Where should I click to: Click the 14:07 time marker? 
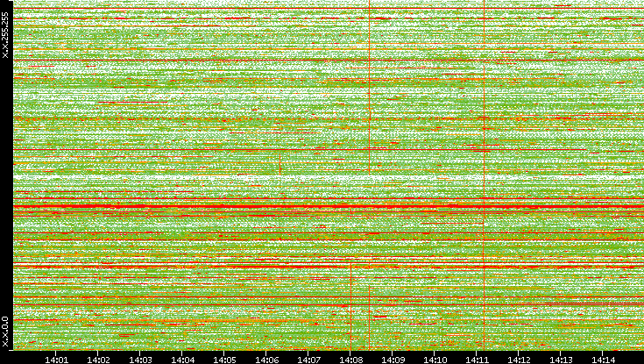308,359
